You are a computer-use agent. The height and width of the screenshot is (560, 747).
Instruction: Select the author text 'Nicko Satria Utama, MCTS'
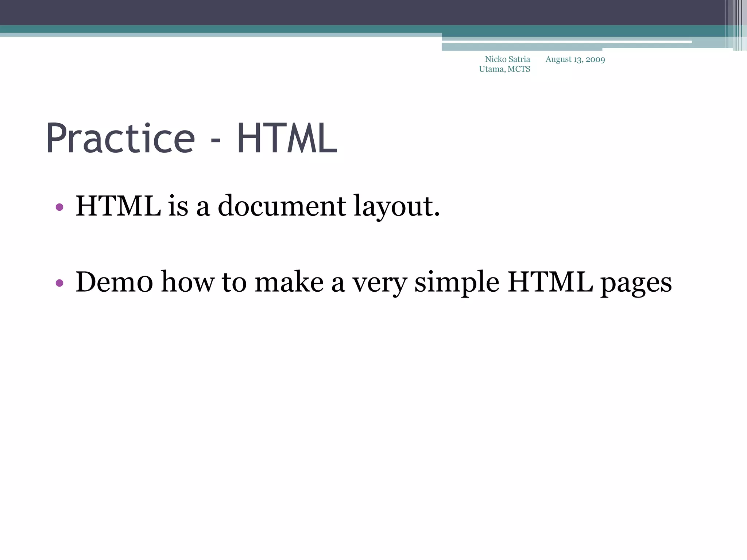[x=504, y=64]
